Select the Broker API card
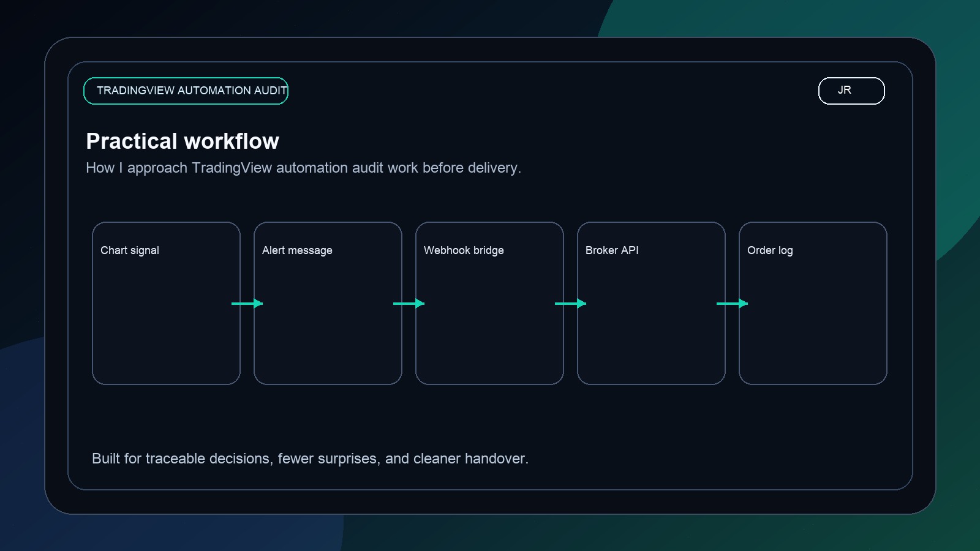The width and height of the screenshot is (980, 551). 650,303
